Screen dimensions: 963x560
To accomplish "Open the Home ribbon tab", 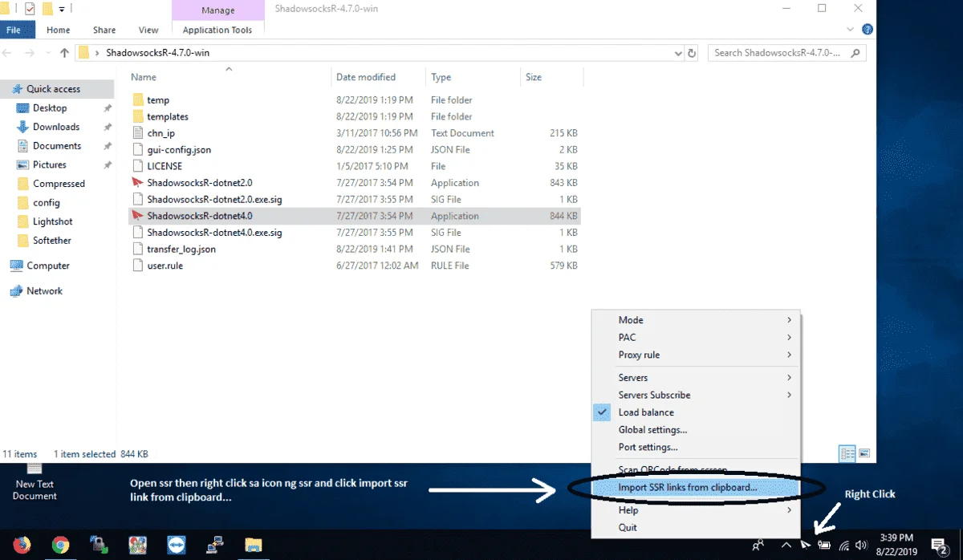I will pos(59,30).
